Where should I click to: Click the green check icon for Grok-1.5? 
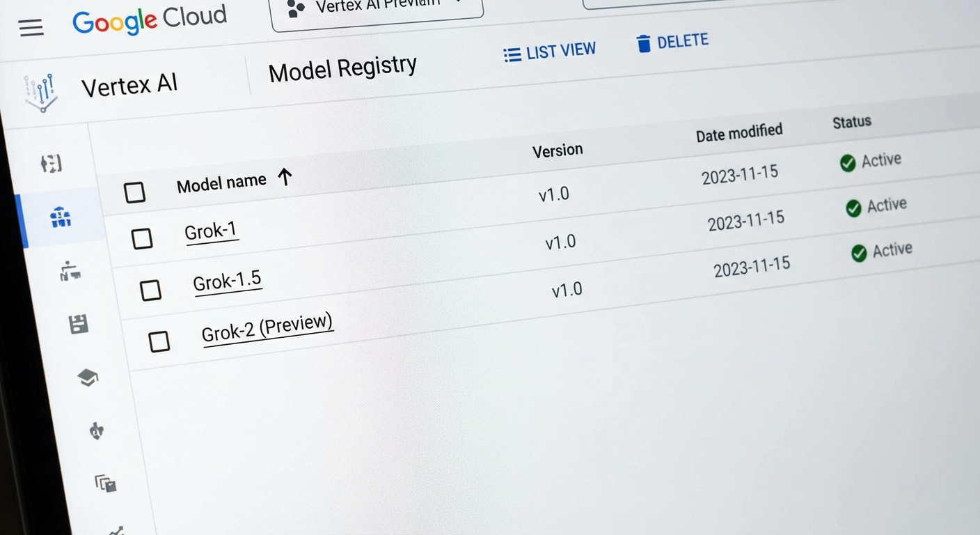[x=853, y=208]
